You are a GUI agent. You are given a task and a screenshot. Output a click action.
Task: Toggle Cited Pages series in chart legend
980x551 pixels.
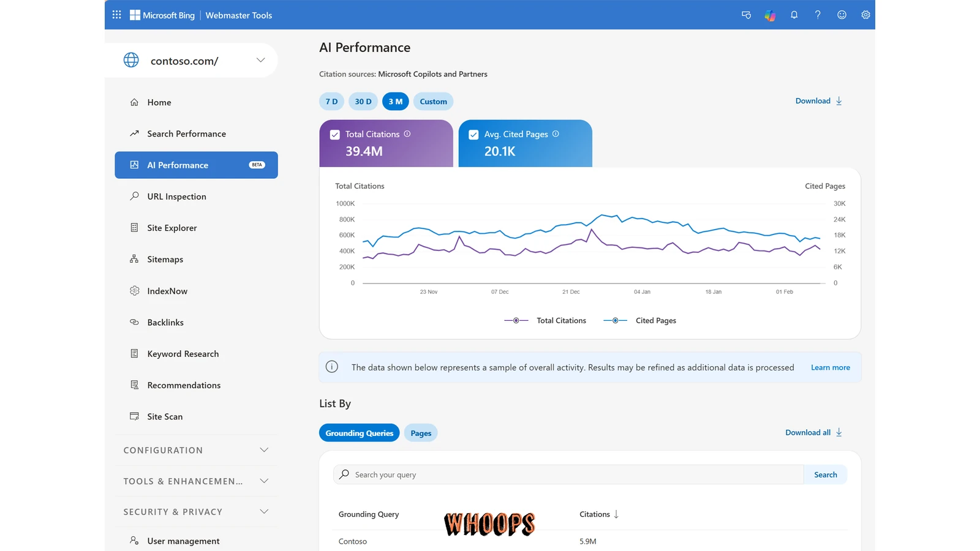tap(639, 320)
